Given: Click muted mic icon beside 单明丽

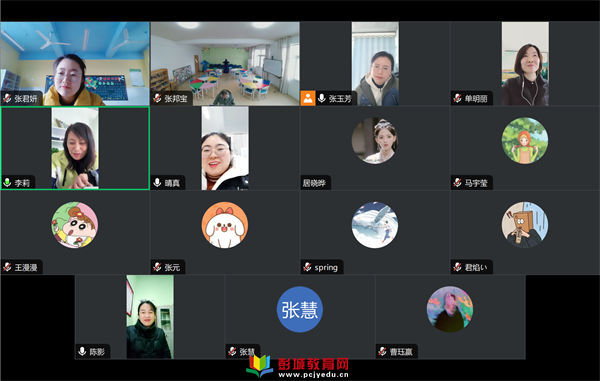Looking at the screenshot, I should [457, 98].
